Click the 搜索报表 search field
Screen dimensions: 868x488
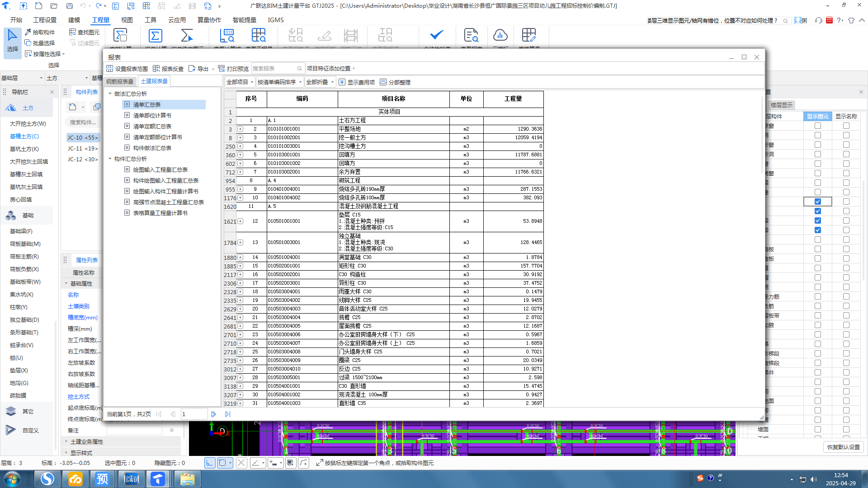point(277,69)
